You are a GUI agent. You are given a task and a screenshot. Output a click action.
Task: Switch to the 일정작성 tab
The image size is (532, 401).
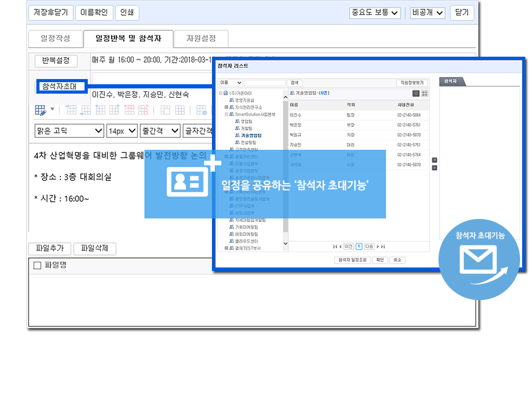pos(55,38)
